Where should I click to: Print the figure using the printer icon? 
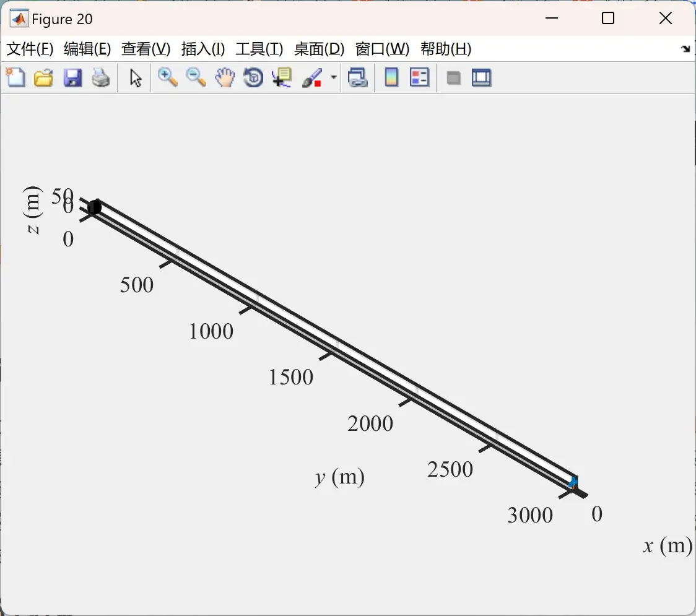click(x=101, y=77)
